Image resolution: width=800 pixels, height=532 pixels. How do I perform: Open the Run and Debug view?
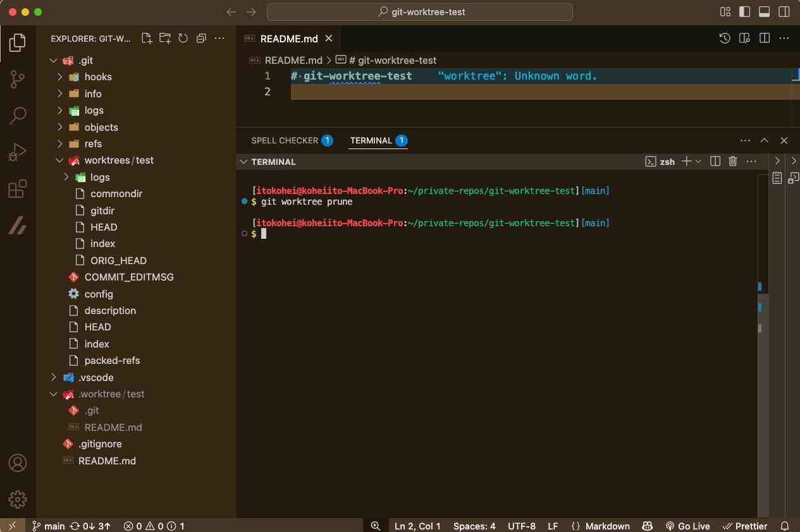tap(17, 152)
